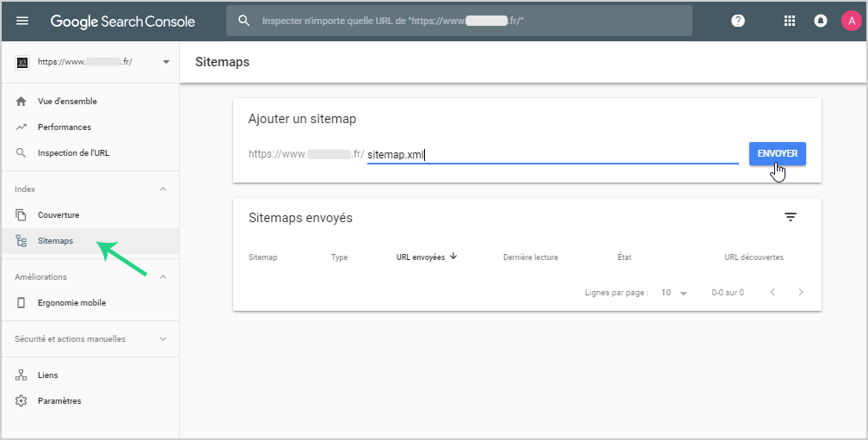The image size is (868, 440).
Task: Click the Paramètres gear icon
Action: (21, 400)
